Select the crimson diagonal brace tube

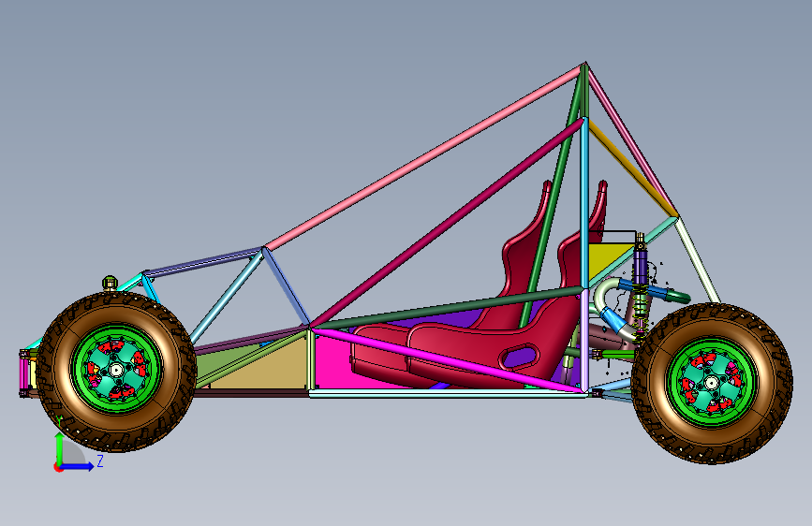[x=447, y=223]
